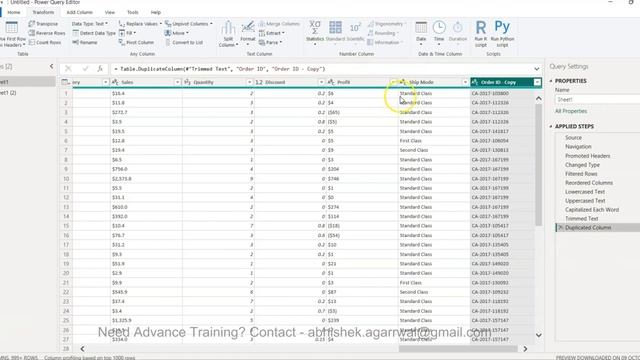Select the Capitalized Each Word step
Screen dimensions: 640x360
point(592,210)
